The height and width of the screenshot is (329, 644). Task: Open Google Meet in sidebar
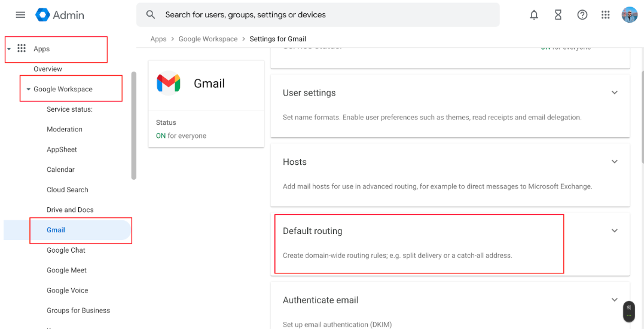[x=66, y=270]
